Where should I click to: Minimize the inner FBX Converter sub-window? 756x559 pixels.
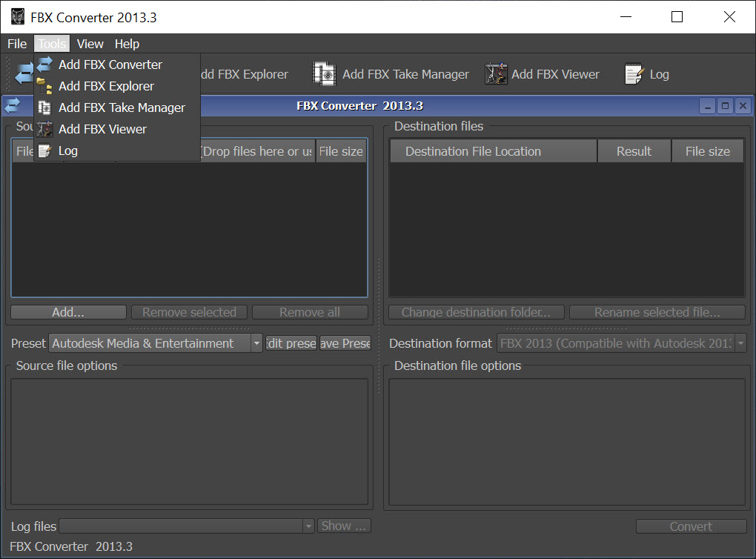tap(707, 106)
